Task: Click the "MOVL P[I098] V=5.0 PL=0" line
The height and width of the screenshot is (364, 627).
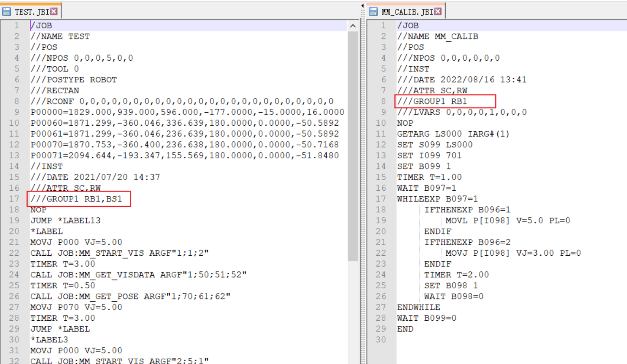Action: click(x=508, y=221)
